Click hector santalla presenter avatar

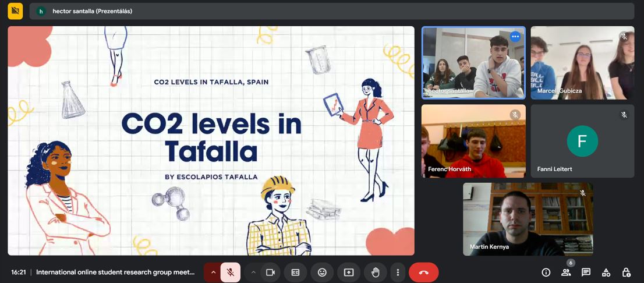click(x=41, y=12)
